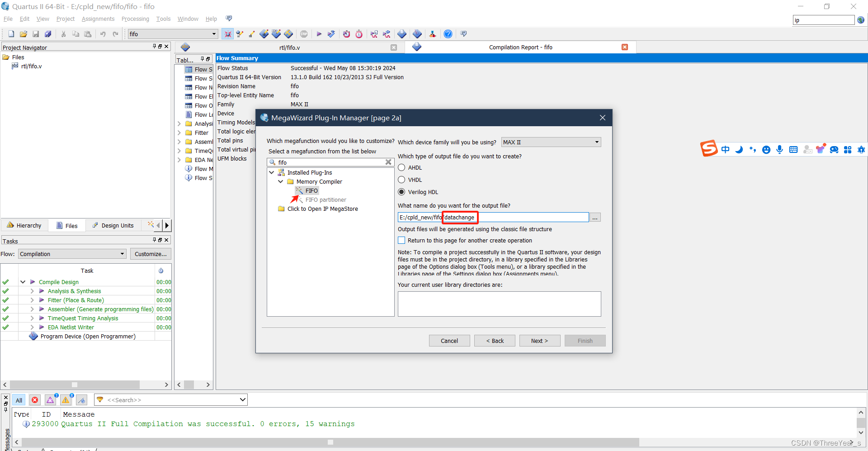Click the Messages horizontal scrollbar thumb
868x451 pixels.
330,442
